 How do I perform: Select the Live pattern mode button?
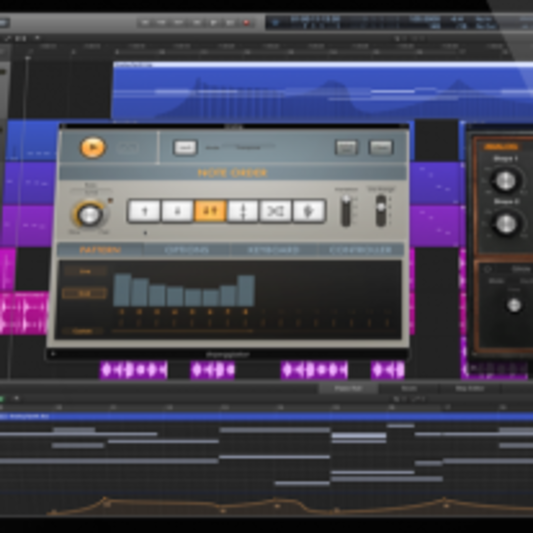(85, 271)
